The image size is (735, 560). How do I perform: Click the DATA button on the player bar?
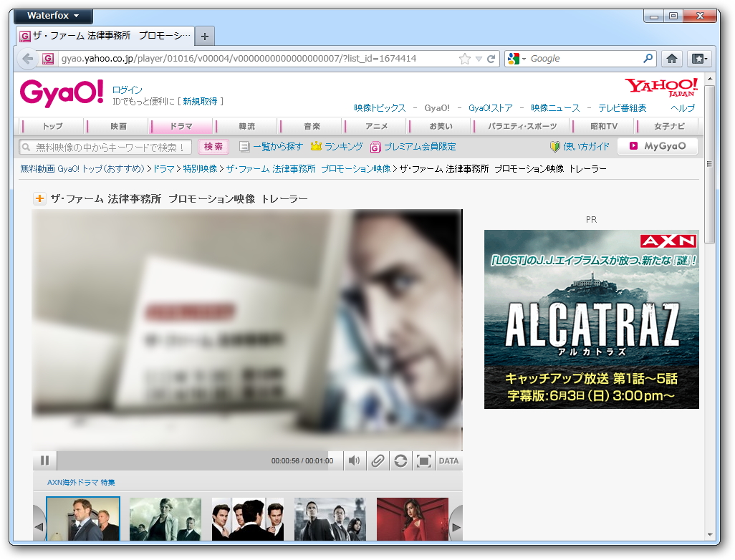pyautogui.click(x=448, y=460)
